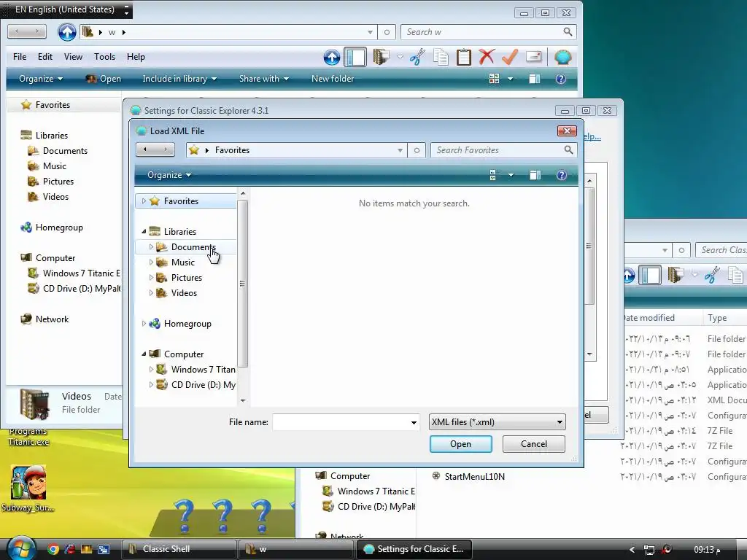This screenshot has width=747, height=560.
Task: Click the Copy icon in the w window toolbar
Action: pos(441,57)
